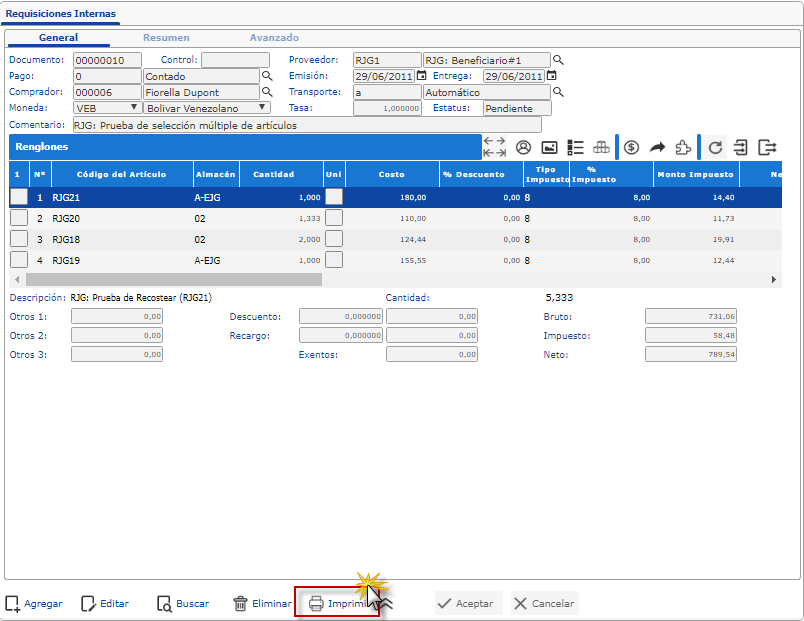Screen dimensions: 804x621
Task: Open the Emisión date calendar picker
Action: 421,76
